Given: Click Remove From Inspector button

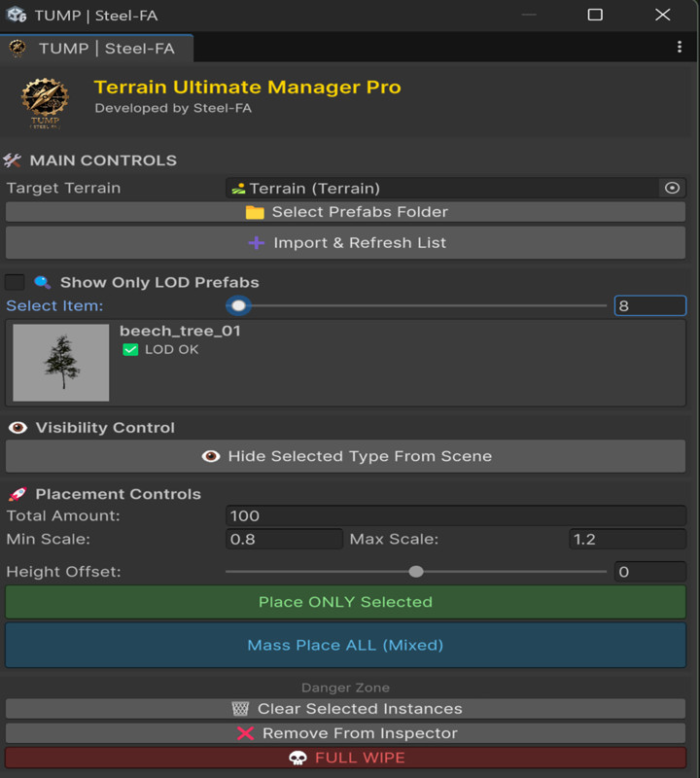Looking at the screenshot, I should [346, 733].
